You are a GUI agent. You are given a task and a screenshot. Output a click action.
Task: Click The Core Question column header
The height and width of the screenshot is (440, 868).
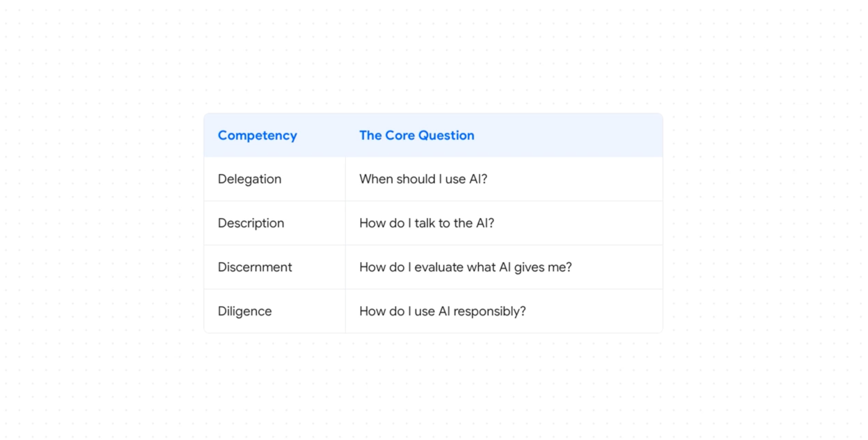[x=417, y=135]
